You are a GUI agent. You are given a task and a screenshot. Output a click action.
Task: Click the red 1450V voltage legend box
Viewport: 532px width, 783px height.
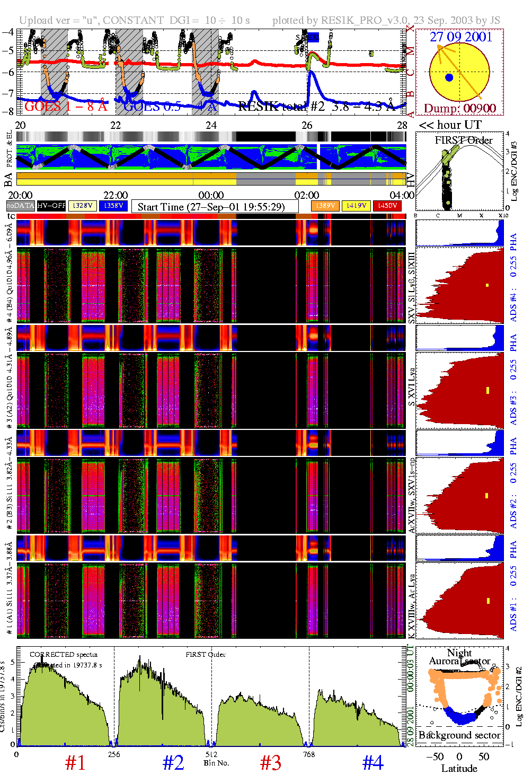[387, 206]
